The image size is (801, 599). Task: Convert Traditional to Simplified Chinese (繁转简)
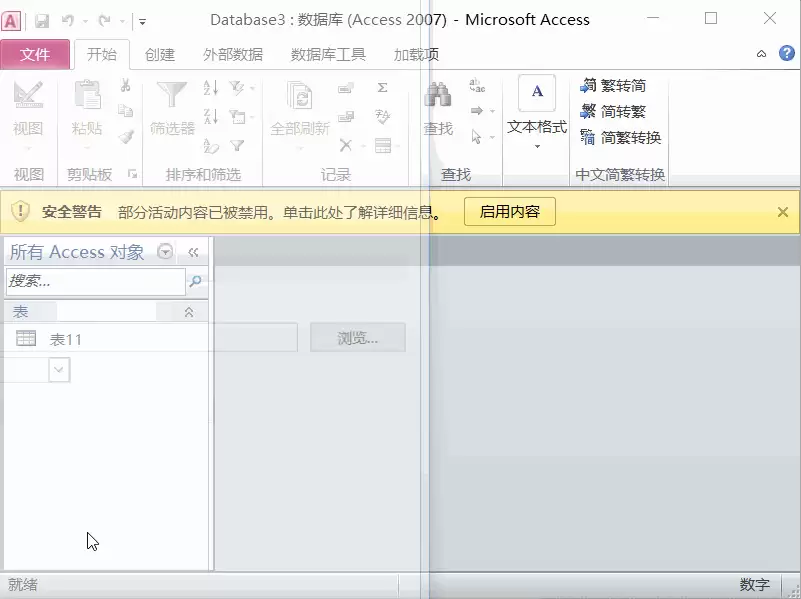pyautogui.click(x=614, y=86)
